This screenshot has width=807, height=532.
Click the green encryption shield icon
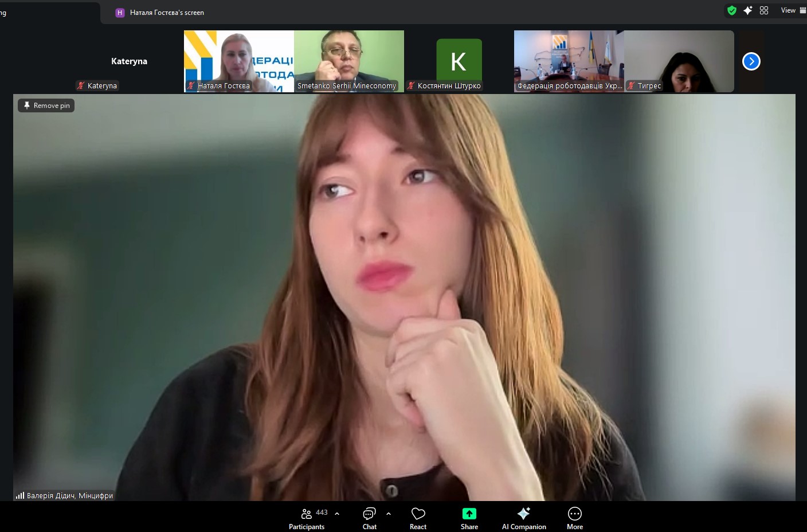click(x=732, y=10)
